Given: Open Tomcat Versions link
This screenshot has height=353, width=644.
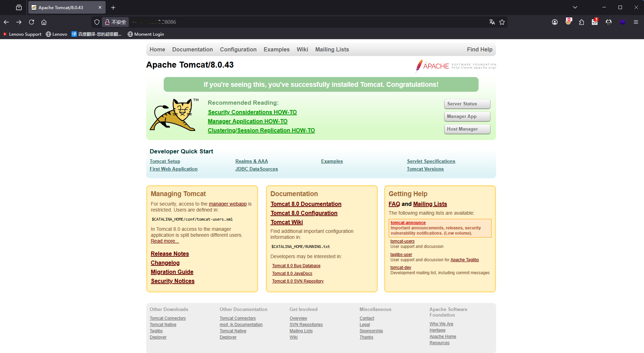Looking at the screenshot, I should tap(425, 169).
